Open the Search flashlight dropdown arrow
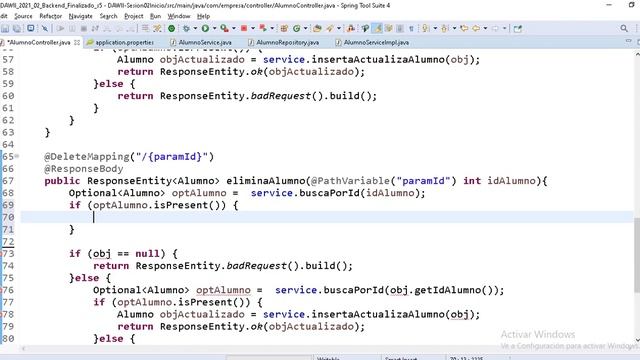This screenshot has height=360, width=640. click(x=339, y=29)
